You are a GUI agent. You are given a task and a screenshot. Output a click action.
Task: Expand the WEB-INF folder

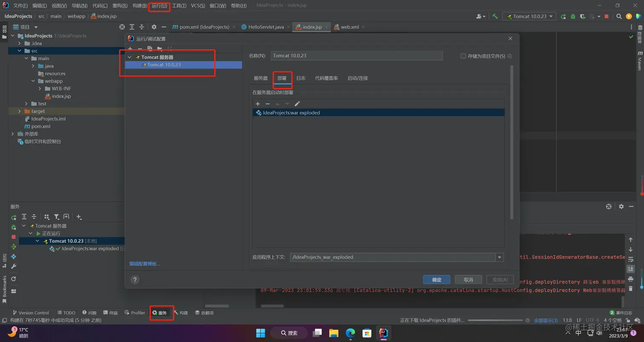40,88
